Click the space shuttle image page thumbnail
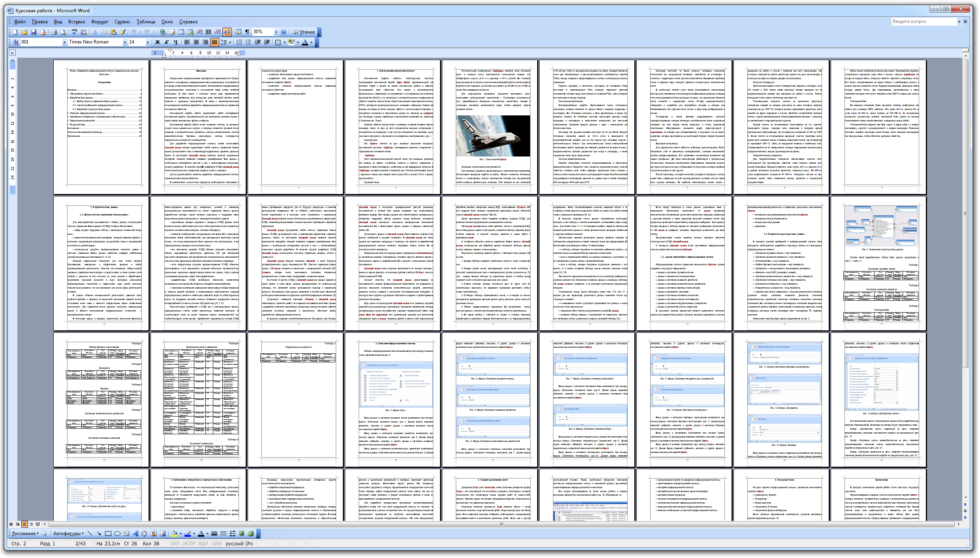The height and width of the screenshot is (558, 980). (493, 136)
